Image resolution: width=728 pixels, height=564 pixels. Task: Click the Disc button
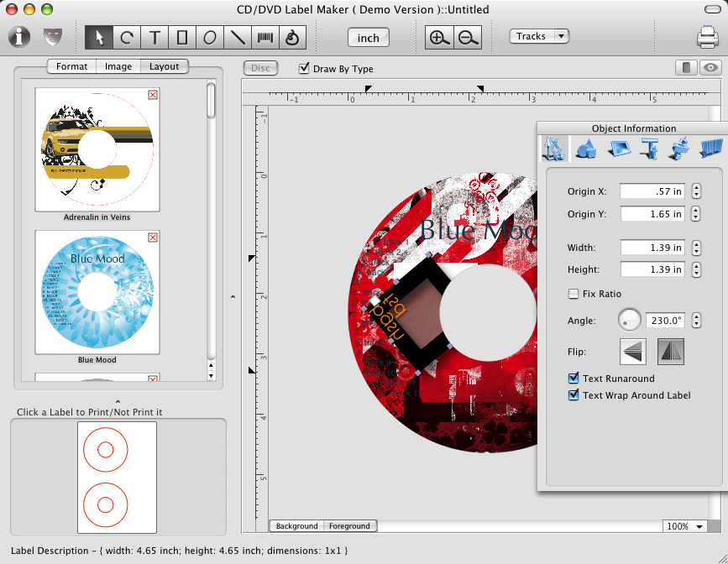(x=260, y=68)
